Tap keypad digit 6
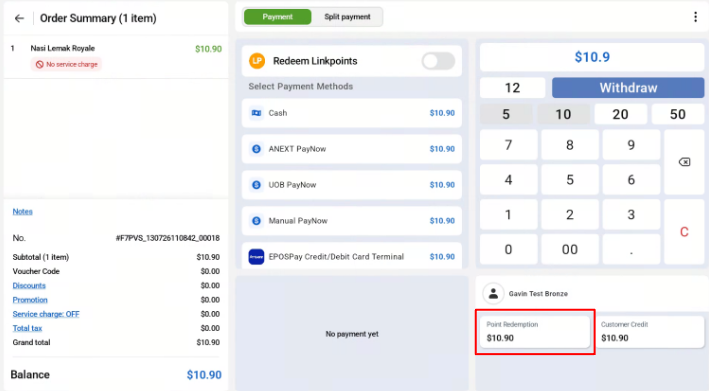 [x=631, y=179]
